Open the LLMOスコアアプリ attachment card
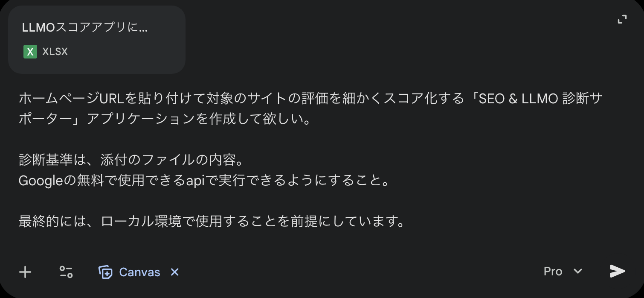The image size is (644, 298). click(97, 39)
